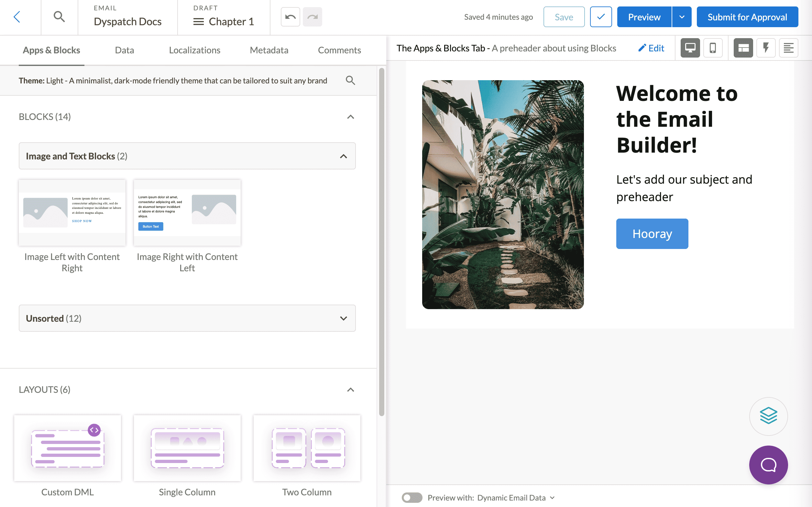Switch to the Data tab
Image resolution: width=812 pixels, height=507 pixels.
(x=125, y=50)
